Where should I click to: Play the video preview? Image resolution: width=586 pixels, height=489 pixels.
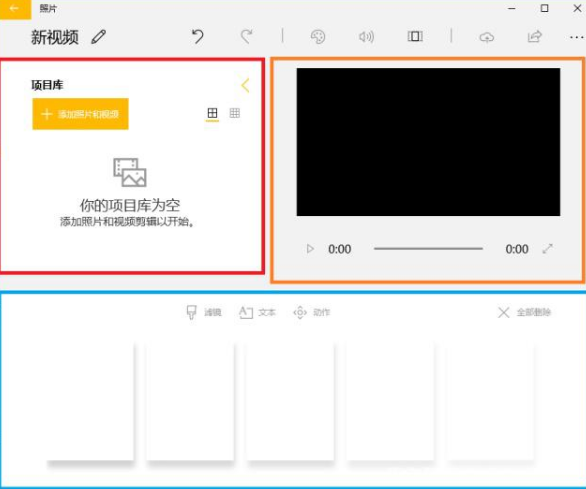coord(310,249)
